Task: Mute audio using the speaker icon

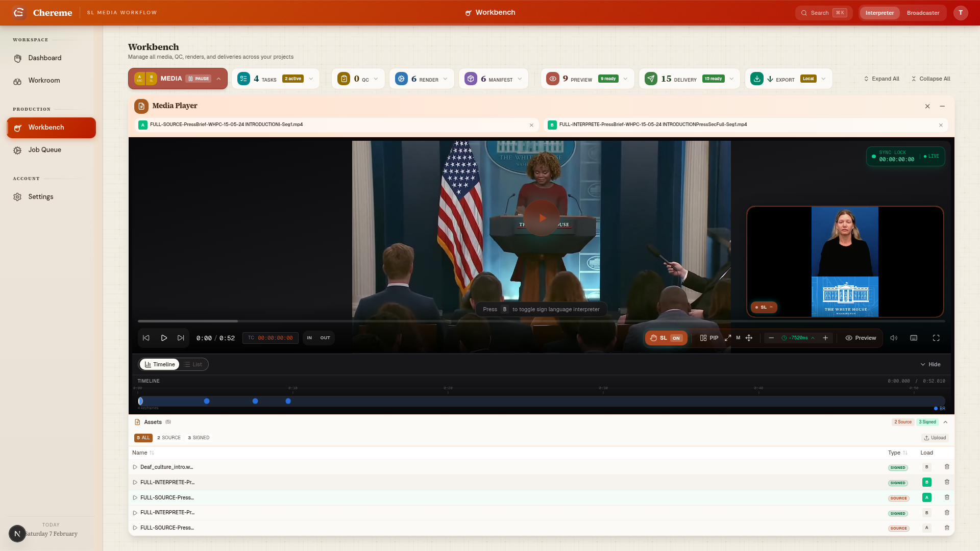Action: (893, 338)
